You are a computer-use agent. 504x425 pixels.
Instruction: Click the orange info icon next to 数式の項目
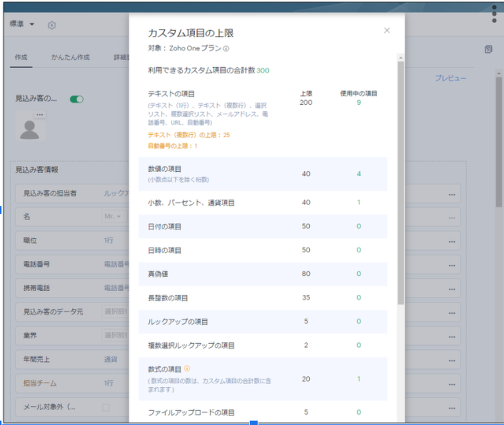click(x=187, y=369)
